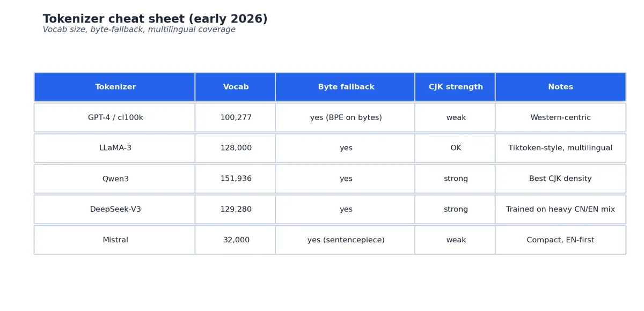Select the CJK strength header cell
This screenshot has width=644, height=311.
(x=456, y=87)
